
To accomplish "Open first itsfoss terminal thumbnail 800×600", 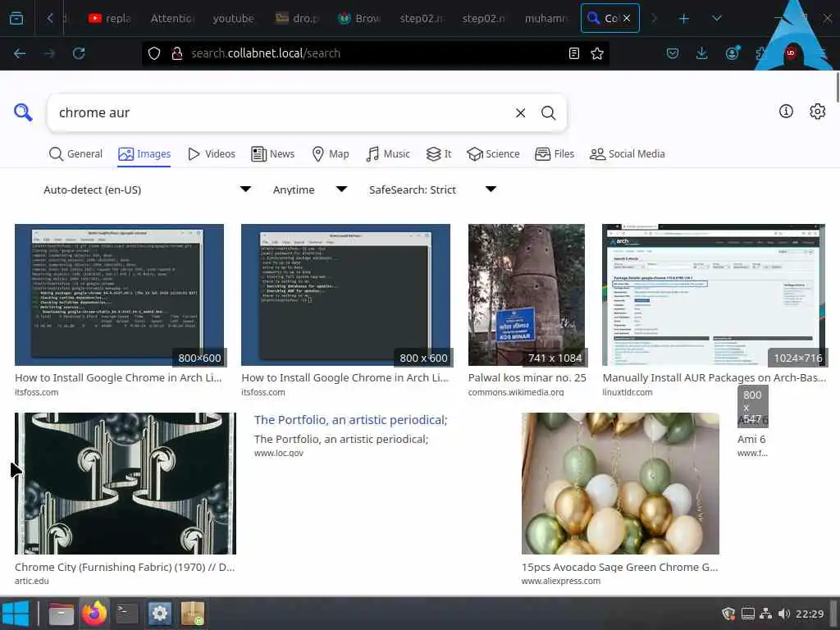I will click(119, 294).
